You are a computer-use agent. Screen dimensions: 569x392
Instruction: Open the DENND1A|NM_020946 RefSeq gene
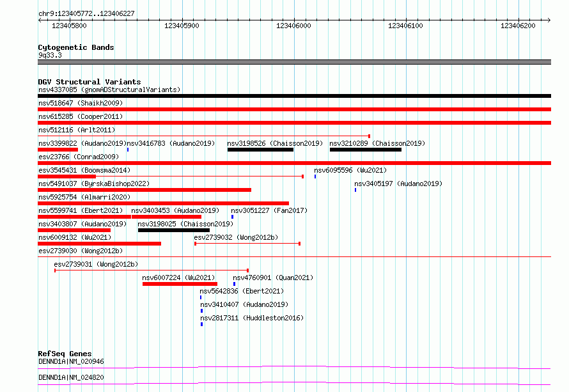[x=71, y=361]
